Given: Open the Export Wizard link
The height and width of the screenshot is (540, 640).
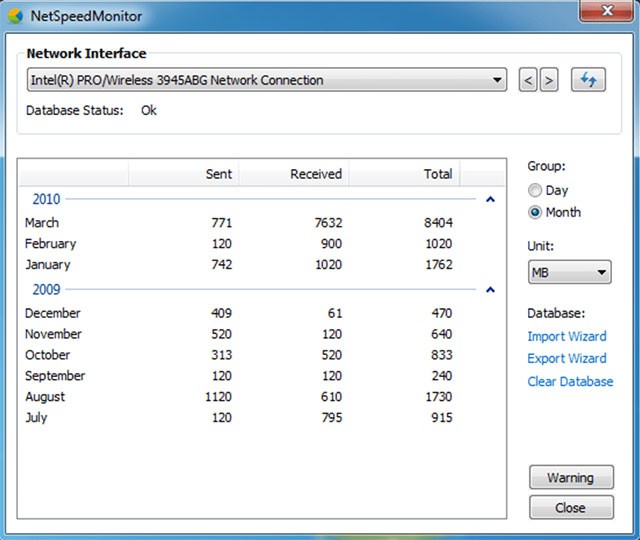Looking at the screenshot, I should 566,359.
